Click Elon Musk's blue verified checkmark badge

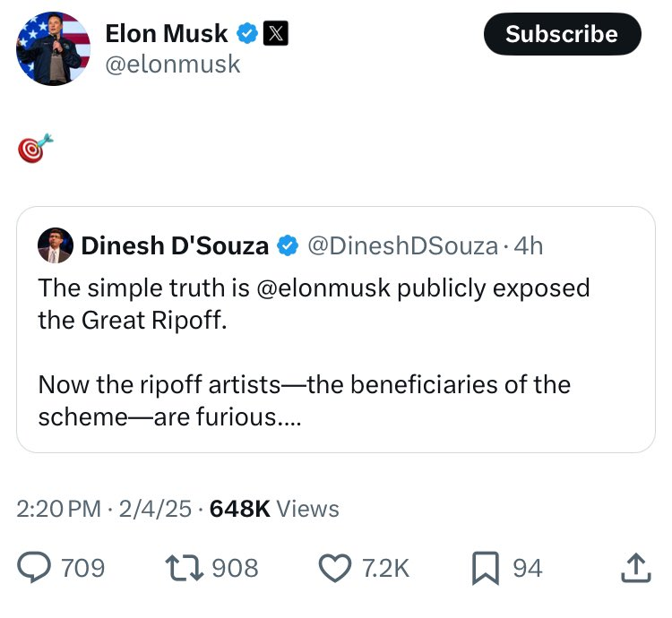click(248, 34)
